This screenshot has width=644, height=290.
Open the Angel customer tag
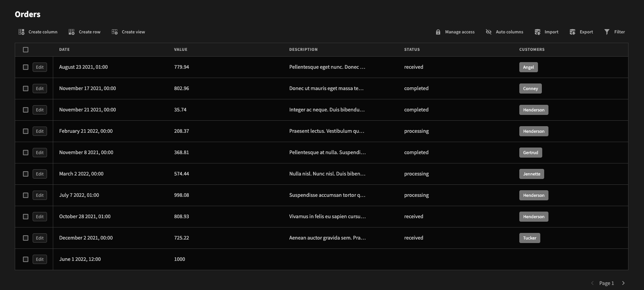[x=528, y=67]
